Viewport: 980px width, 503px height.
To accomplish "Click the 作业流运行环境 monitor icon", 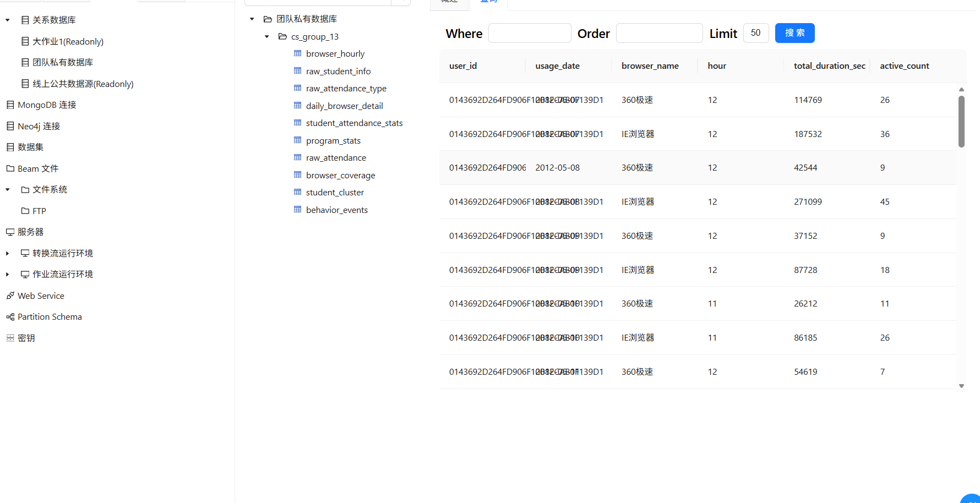I will coord(25,274).
